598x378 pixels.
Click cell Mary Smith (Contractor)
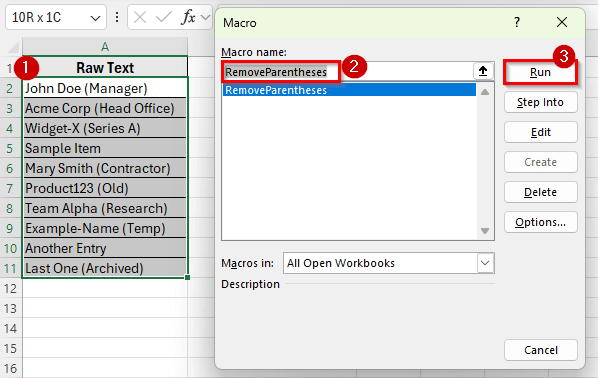(105, 168)
